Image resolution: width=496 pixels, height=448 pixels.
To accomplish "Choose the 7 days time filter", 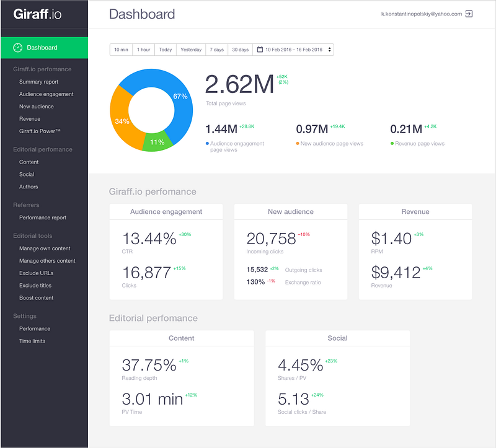I will pos(216,50).
